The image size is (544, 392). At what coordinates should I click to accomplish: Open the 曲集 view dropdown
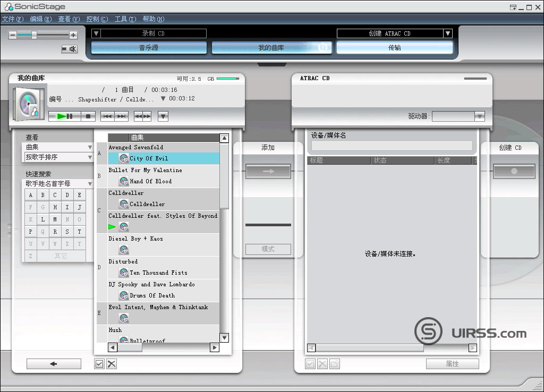(58, 147)
